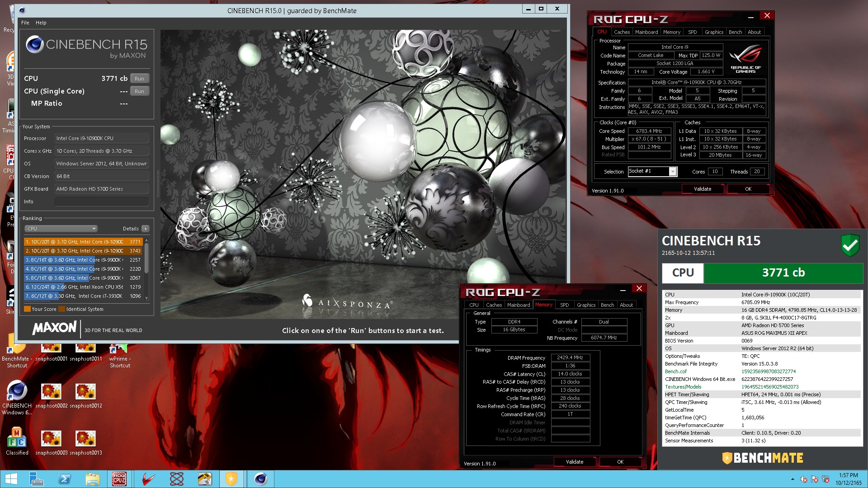Click the Cinebench title bar app icon

(x=22, y=10)
